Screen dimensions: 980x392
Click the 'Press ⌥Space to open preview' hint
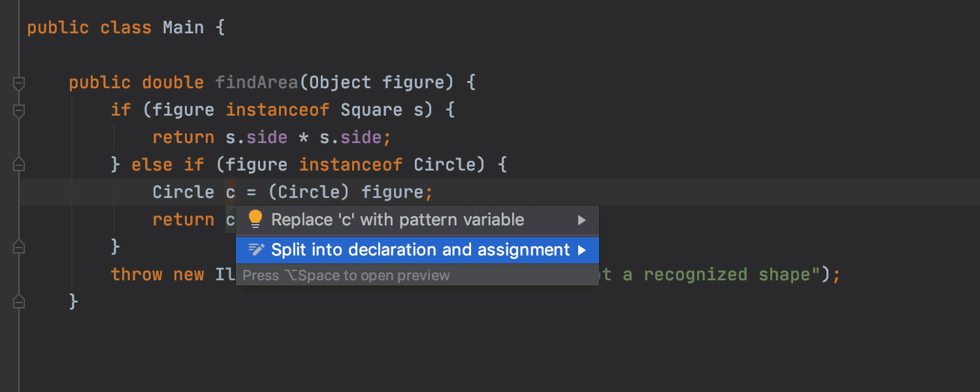point(346,275)
